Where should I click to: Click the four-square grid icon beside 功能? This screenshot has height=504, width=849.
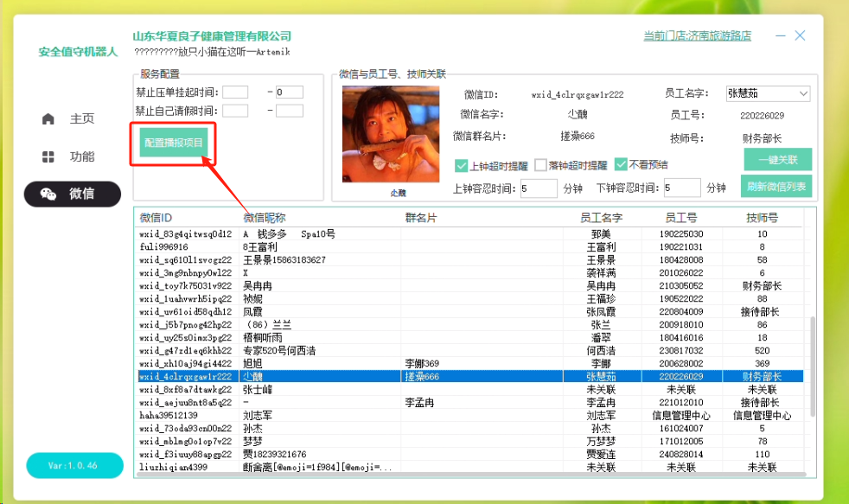(x=48, y=157)
